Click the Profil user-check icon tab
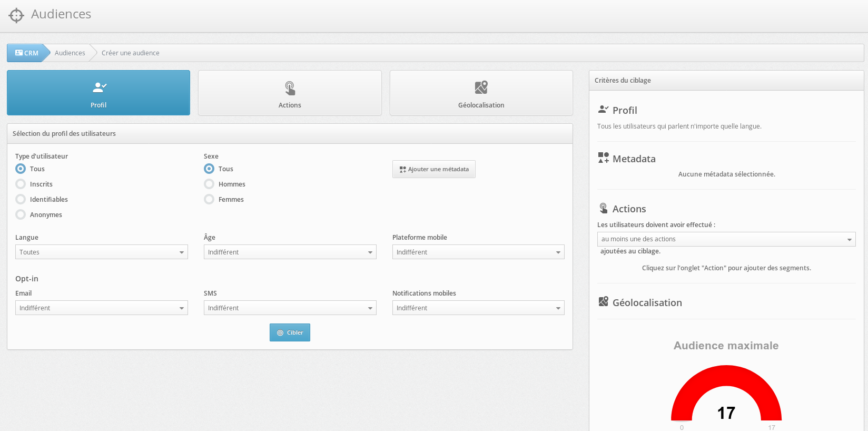The image size is (868, 431). click(99, 87)
